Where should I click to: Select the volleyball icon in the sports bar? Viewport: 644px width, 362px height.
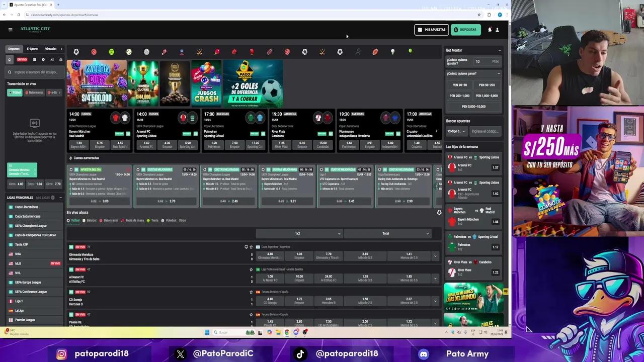[x=146, y=52]
